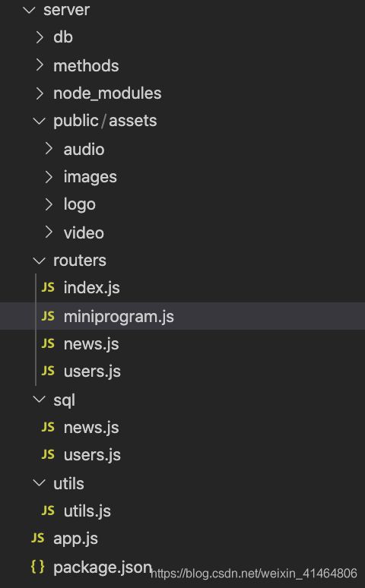
Task: Open the blog.csdn.net watermark link
Action: point(254,573)
